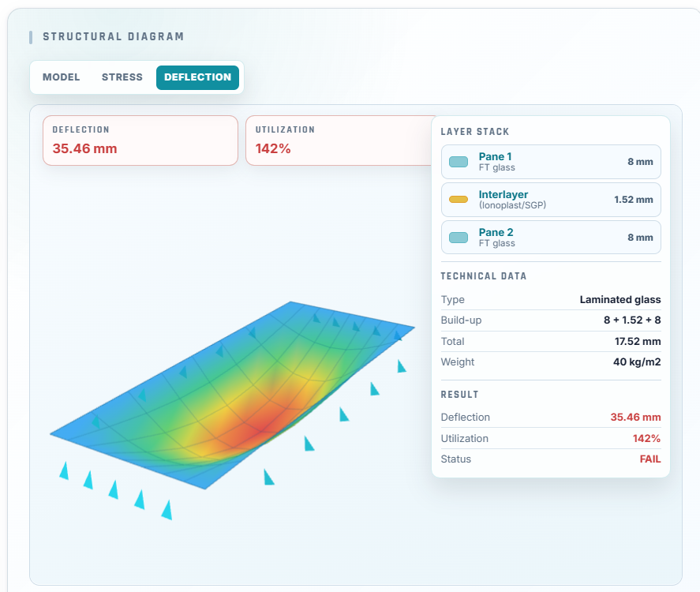Click the 'Type' label in Technical Data
This screenshot has height=592, width=700.
[453, 300]
